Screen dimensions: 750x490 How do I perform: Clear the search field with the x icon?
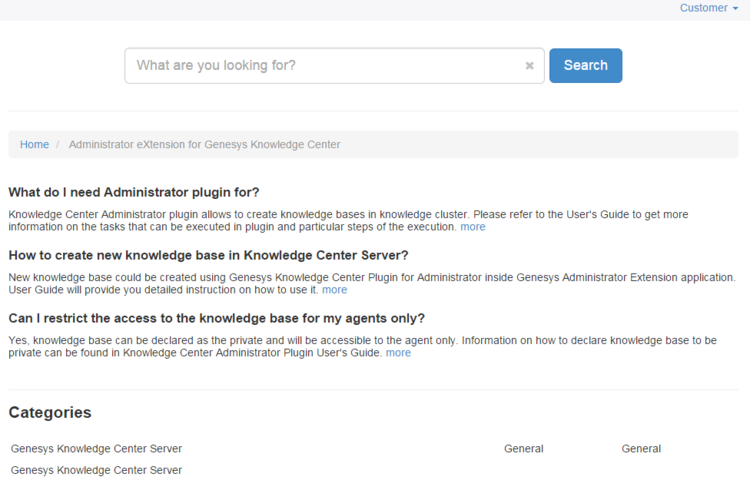(x=529, y=66)
